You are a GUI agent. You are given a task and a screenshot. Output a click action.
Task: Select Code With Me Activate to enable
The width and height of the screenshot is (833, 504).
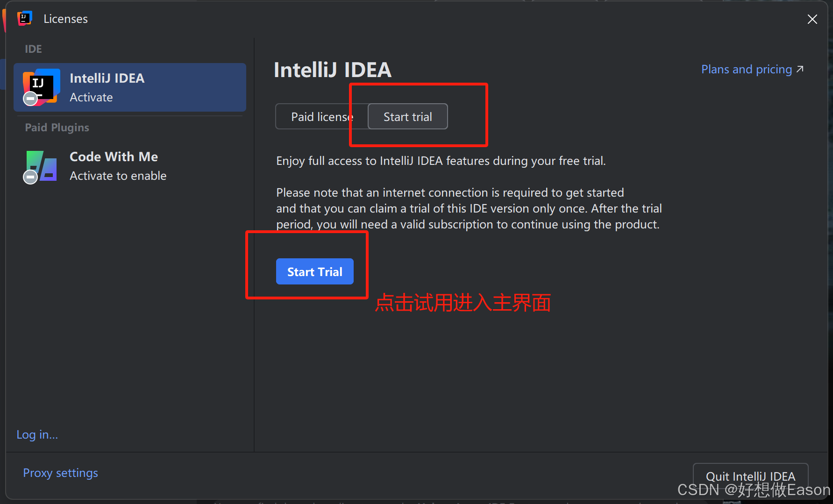(x=130, y=166)
